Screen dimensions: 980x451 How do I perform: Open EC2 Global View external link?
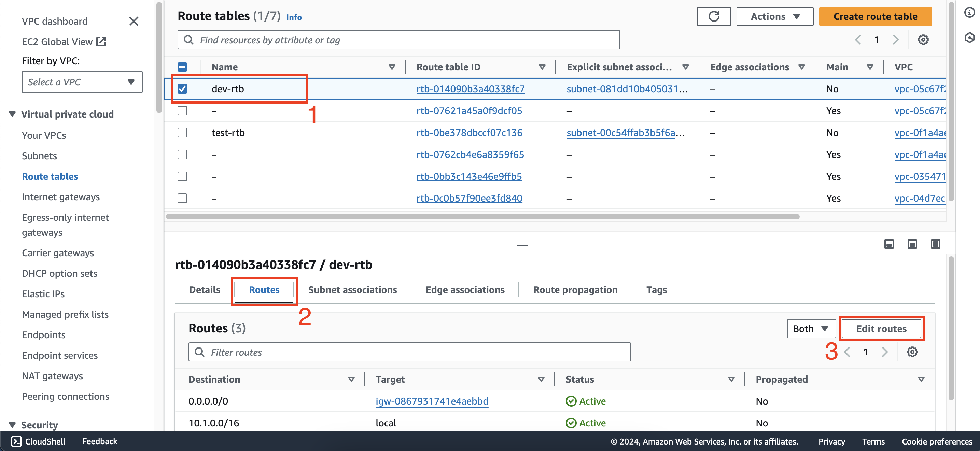coord(64,42)
